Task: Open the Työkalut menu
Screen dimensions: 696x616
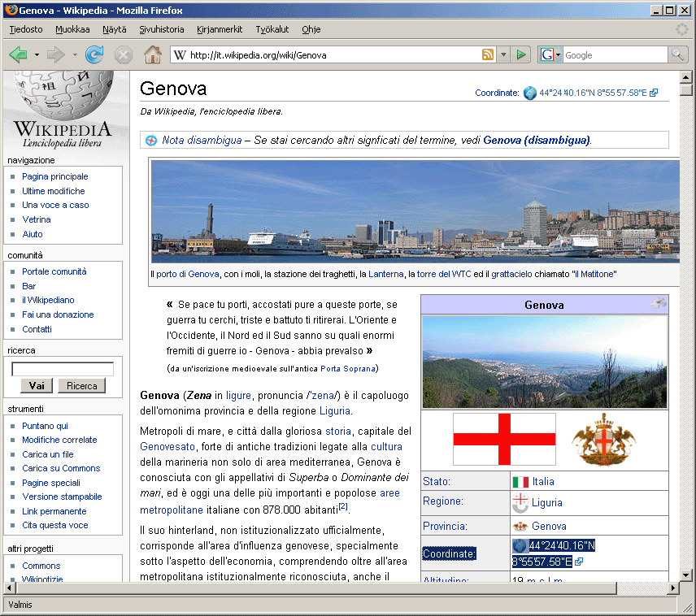Action: coord(272,29)
